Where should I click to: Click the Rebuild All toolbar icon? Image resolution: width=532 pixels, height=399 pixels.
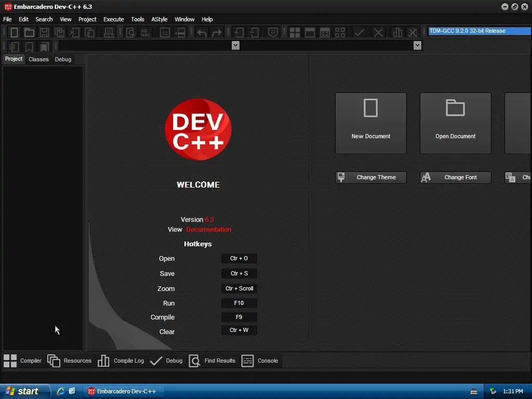tap(340, 33)
